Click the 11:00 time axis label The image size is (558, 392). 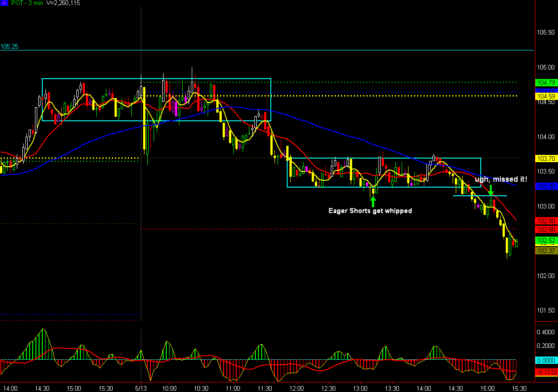pyautogui.click(x=232, y=389)
